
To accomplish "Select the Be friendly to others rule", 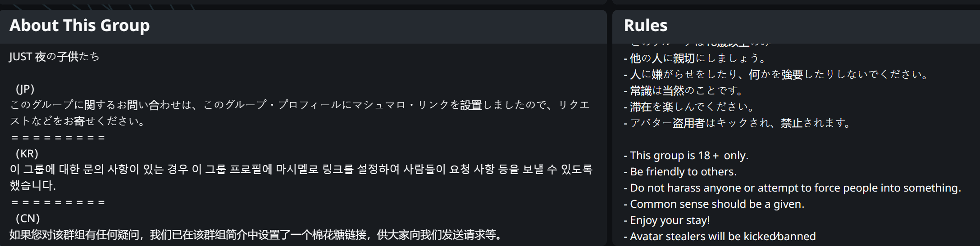I will pos(680,172).
